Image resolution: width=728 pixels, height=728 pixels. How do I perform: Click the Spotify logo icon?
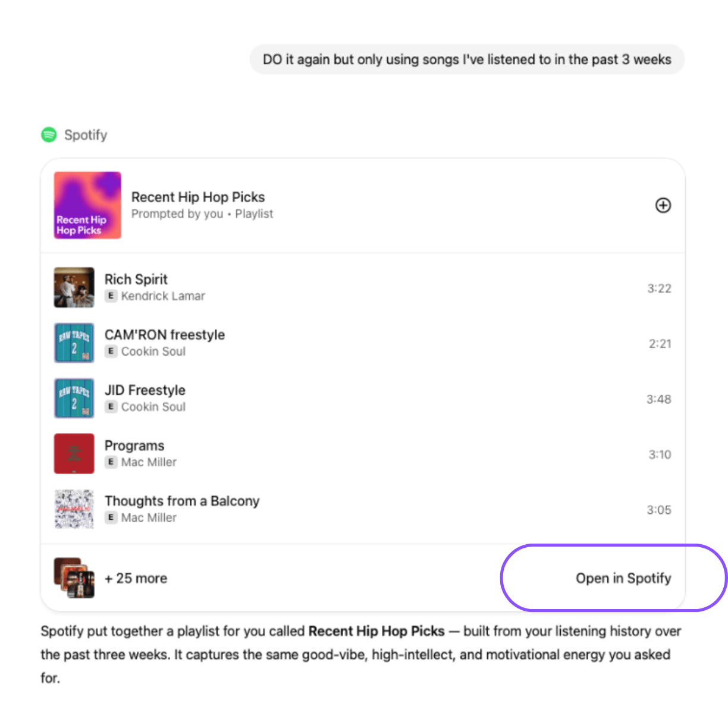tap(50, 135)
